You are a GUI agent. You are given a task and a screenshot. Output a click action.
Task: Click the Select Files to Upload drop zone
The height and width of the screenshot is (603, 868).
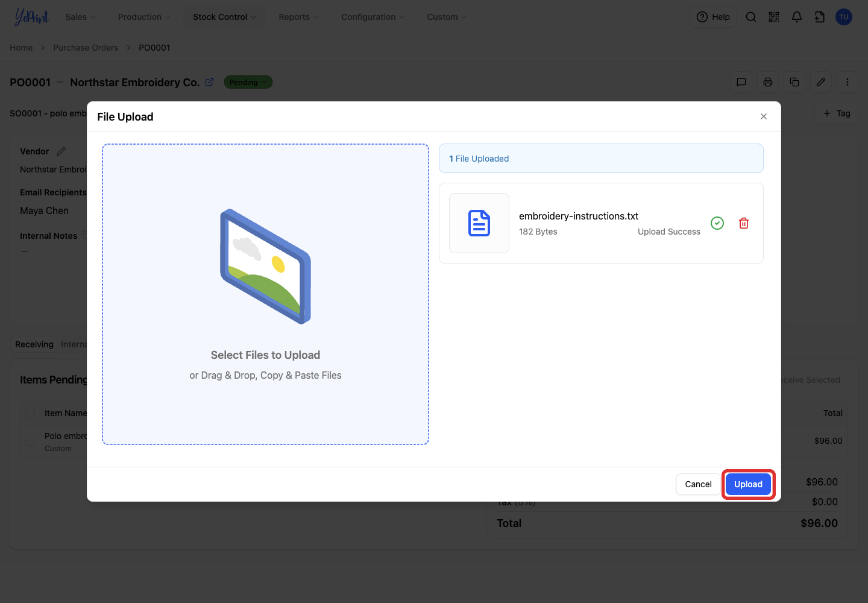coord(265,294)
